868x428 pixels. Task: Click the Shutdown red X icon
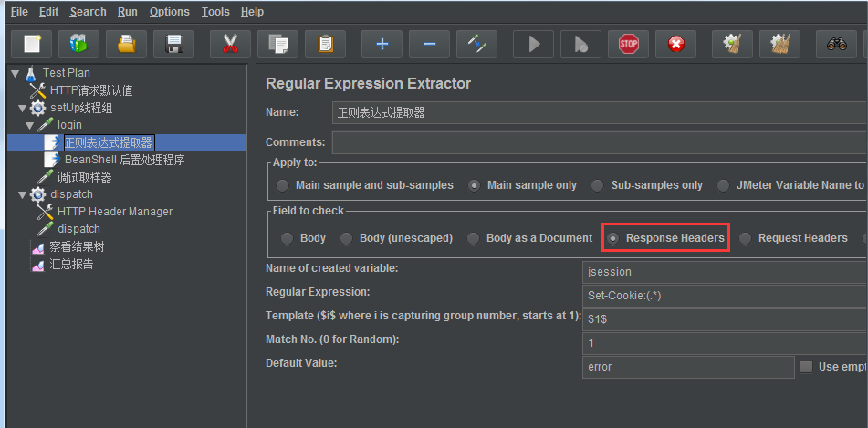click(676, 45)
